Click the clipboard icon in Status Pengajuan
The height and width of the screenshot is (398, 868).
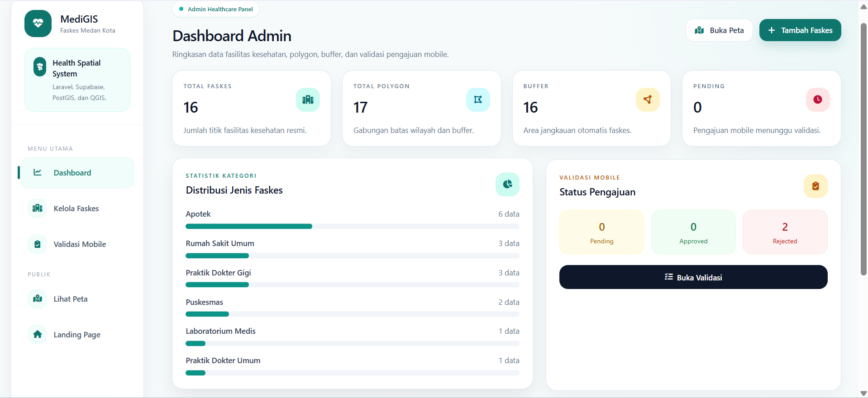(816, 186)
